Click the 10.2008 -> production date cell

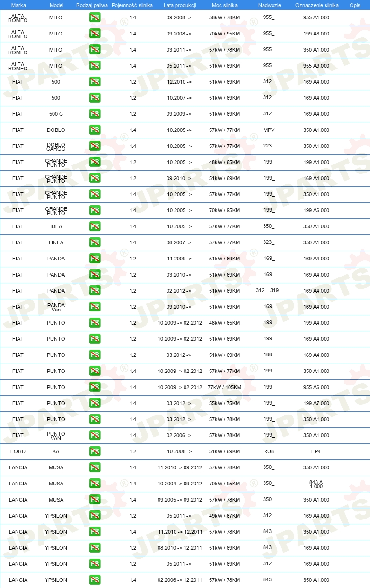click(179, 451)
